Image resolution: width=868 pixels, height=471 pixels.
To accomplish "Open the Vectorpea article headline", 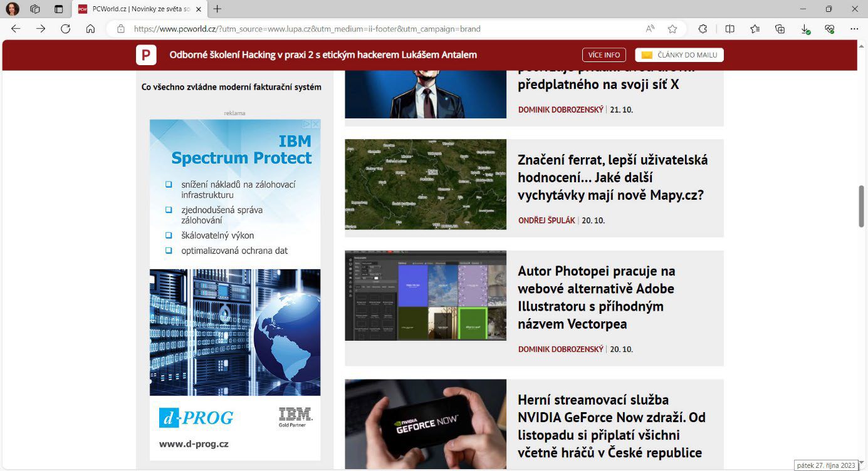I will (x=596, y=298).
